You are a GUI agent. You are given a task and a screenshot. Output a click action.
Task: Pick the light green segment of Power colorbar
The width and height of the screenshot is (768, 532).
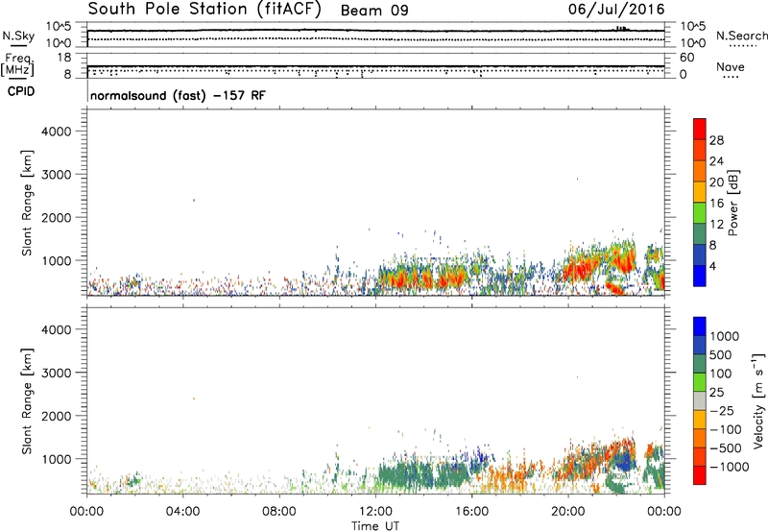pyautogui.click(x=700, y=213)
